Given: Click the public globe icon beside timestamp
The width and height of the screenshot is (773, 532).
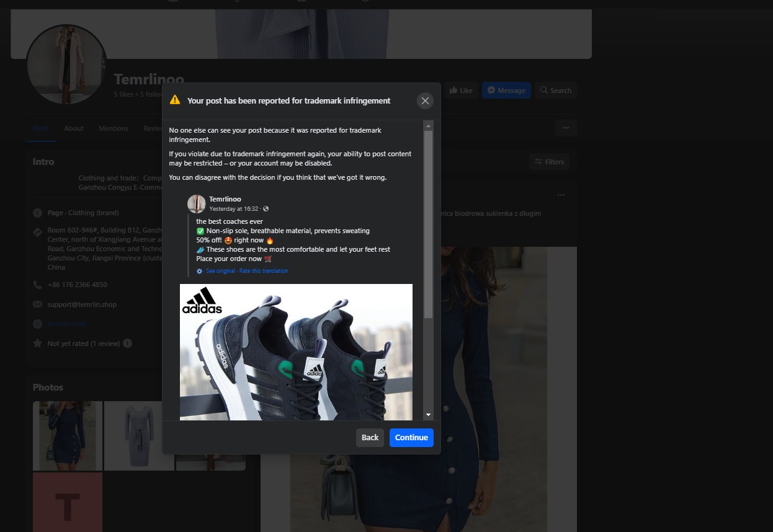Looking at the screenshot, I should pyautogui.click(x=266, y=209).
